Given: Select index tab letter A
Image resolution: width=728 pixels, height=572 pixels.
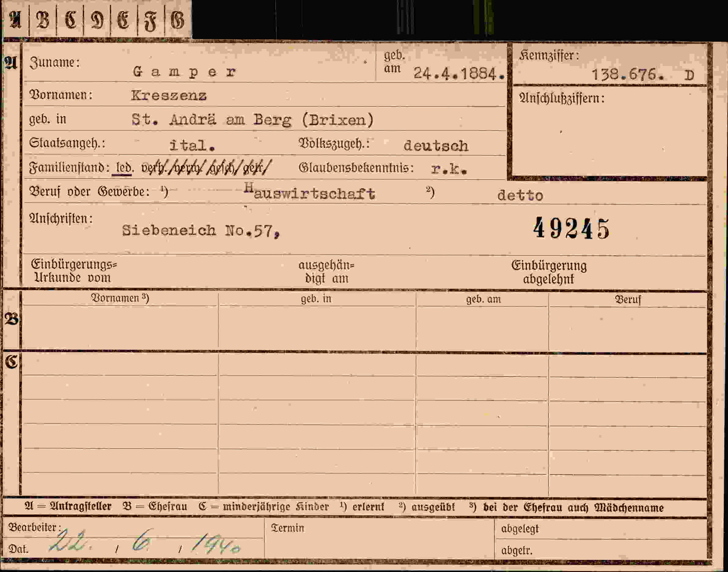Looking at the screenshot, I should point(15,20).
